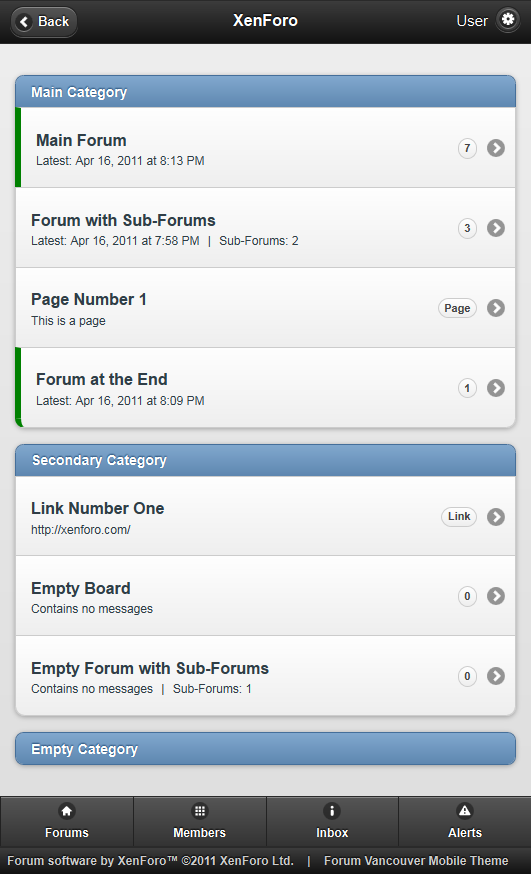Click the Link Number One arrow icon
531x874 pixels.
click(496, 517)
